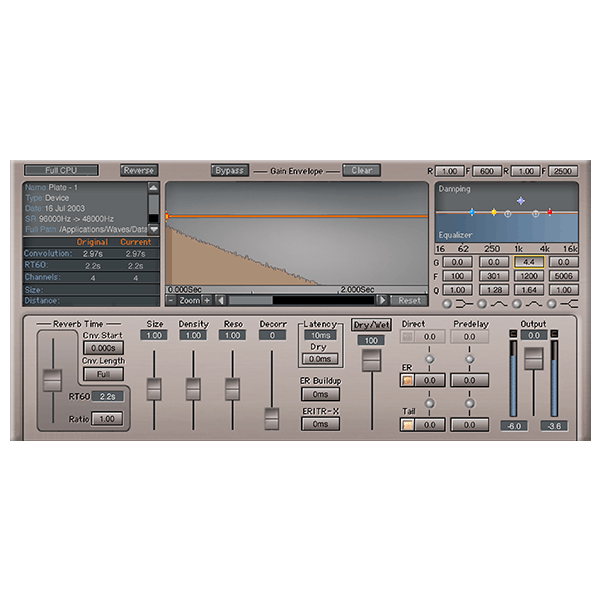
Task: Click the link knob between Direct and ER gain
Action: 429,359
